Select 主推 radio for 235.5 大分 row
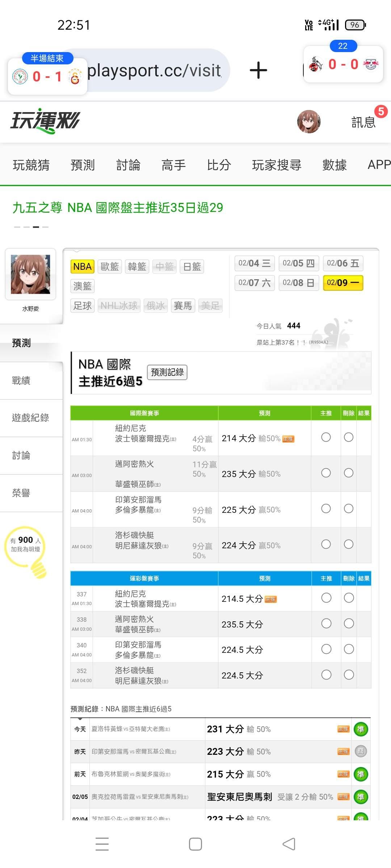391x868 pixels. [326, 624]
